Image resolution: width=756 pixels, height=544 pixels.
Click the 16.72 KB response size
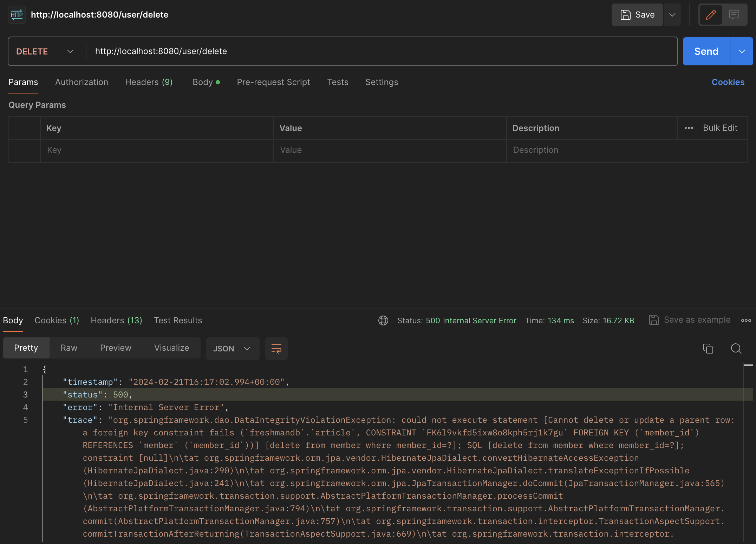[x=618, y=320]
